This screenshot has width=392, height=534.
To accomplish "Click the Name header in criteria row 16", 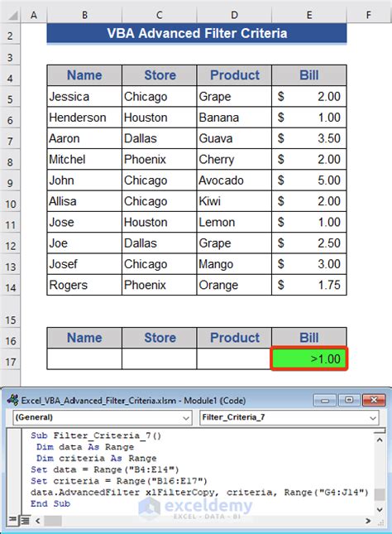I will (84, 338).
